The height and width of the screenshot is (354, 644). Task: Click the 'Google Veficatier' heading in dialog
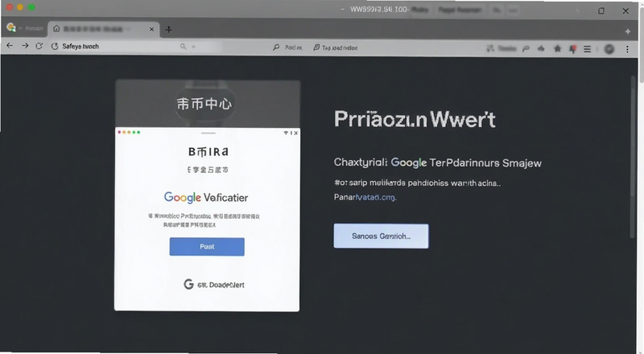click(206, 198)
